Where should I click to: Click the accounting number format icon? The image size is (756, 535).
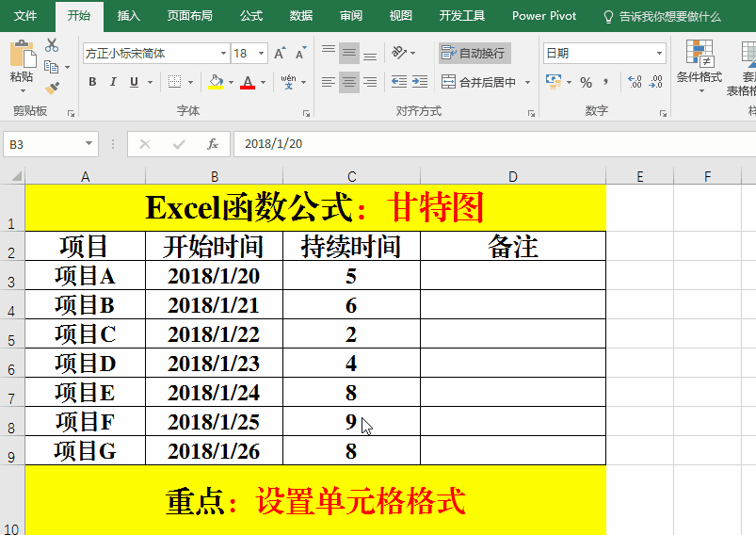click(x=554, y=82)
